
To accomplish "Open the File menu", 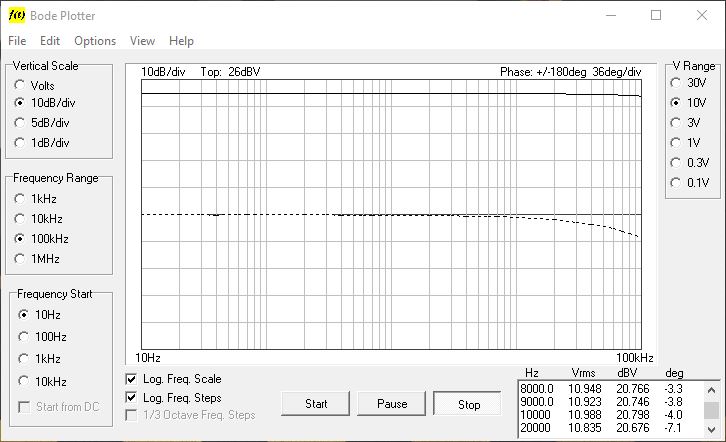I will (17, 41).
